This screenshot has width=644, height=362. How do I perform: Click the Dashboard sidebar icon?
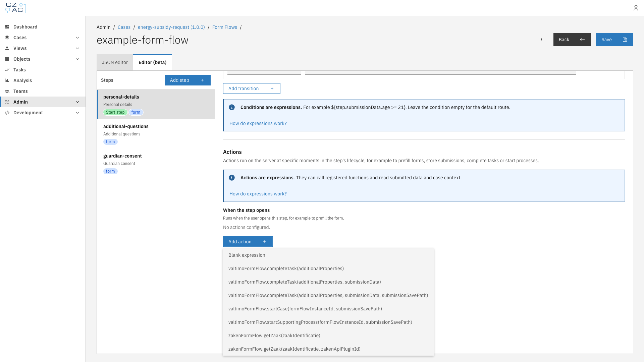pos(7,27)
